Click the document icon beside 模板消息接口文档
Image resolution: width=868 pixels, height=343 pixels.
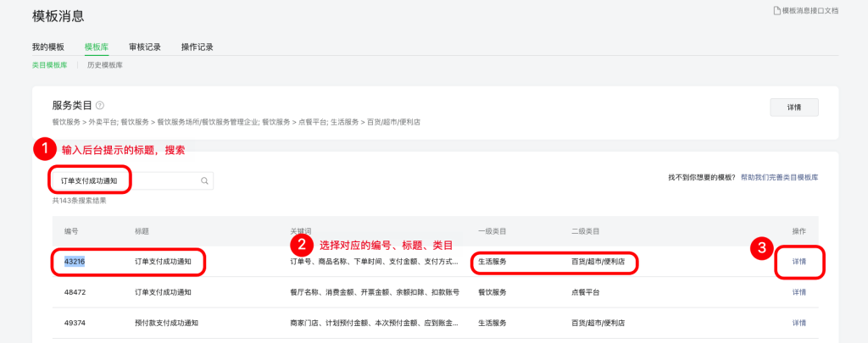(x=776, y=11)
